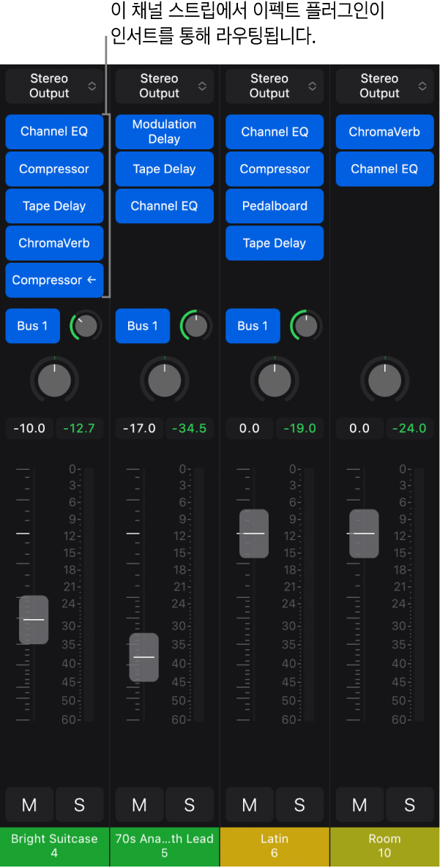
Task: Click volume fader handle on Bright Suitcase strip
Action: point(34,619)
